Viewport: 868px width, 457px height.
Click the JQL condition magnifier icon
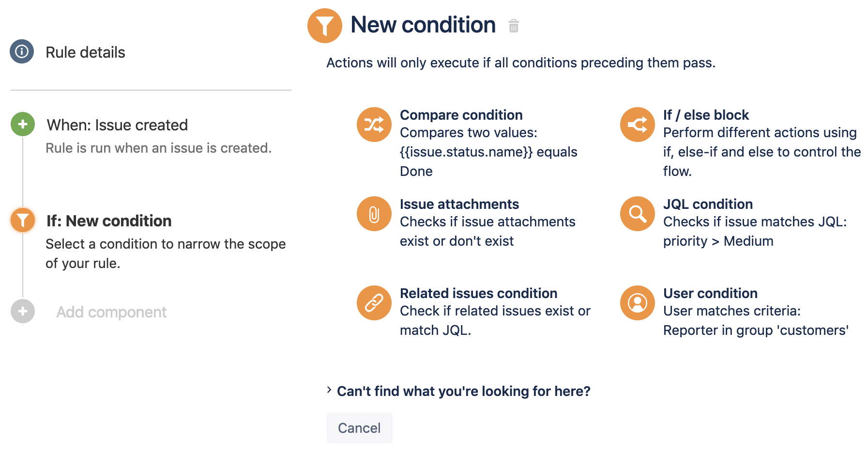click(637, 214)
